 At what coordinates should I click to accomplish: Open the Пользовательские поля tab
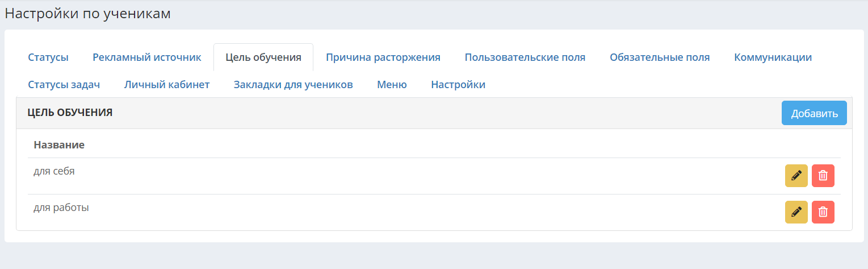coord(525,57)
